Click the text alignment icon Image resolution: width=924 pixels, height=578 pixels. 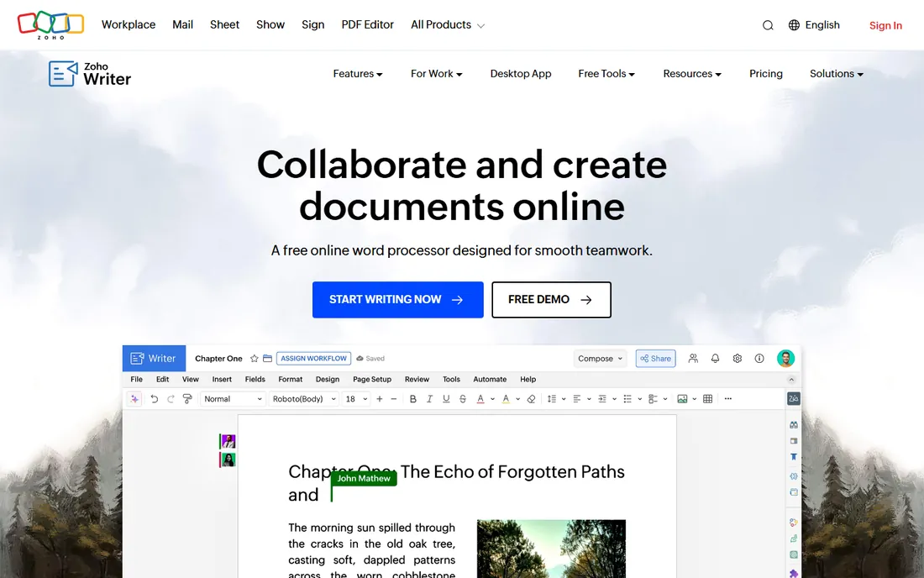(577, 399)
